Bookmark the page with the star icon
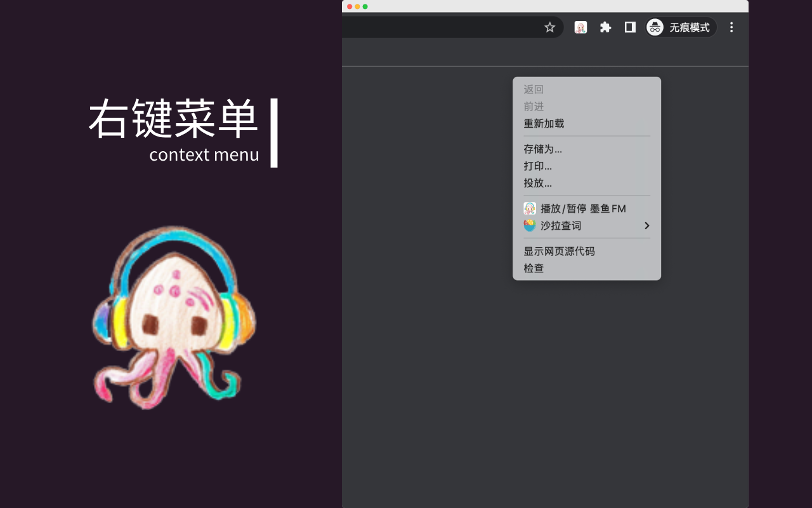Viewport: 812px width, 508px height. tap(549, 27)
